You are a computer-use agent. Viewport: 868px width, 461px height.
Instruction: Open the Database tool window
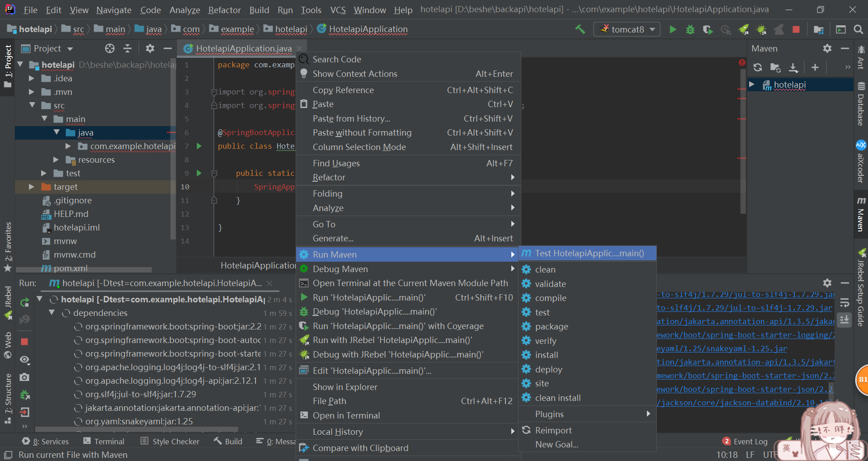click(861, 104)
